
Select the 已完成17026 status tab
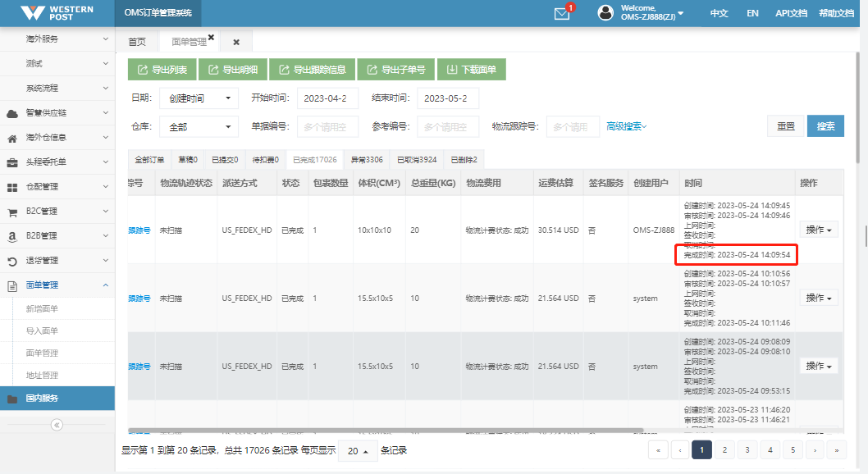314,160
